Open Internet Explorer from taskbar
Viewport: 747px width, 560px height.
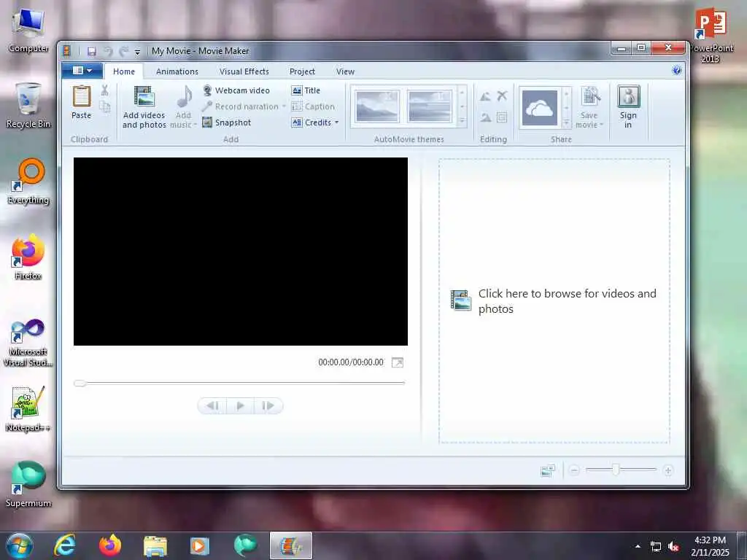(65, 545)
